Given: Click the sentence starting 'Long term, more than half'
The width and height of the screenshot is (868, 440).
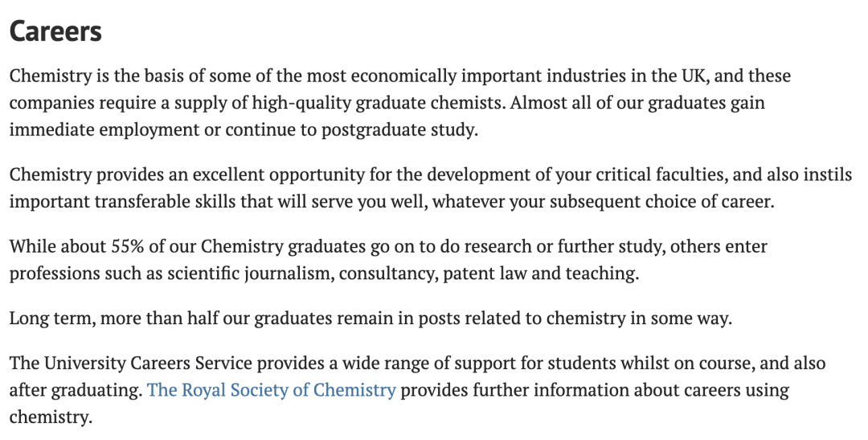Looking at the screenshot, I should (x=371, y=318).
